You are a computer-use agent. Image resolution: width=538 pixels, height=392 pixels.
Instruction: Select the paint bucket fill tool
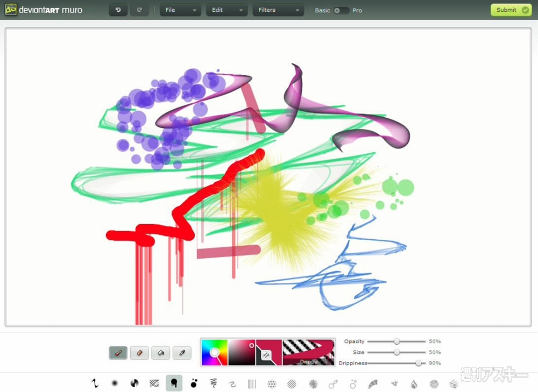(x=160, y=353)
